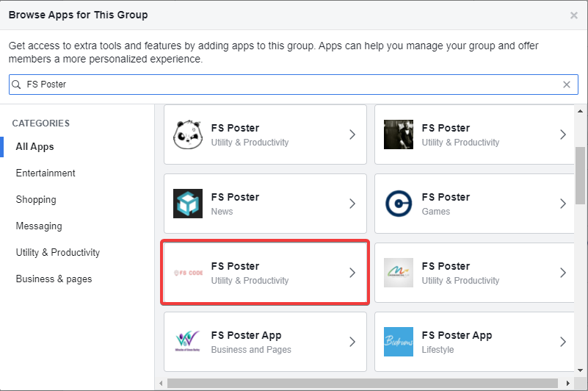
Task: Click the Lifestyle subtitle label
Action: (x=438, y=350)
